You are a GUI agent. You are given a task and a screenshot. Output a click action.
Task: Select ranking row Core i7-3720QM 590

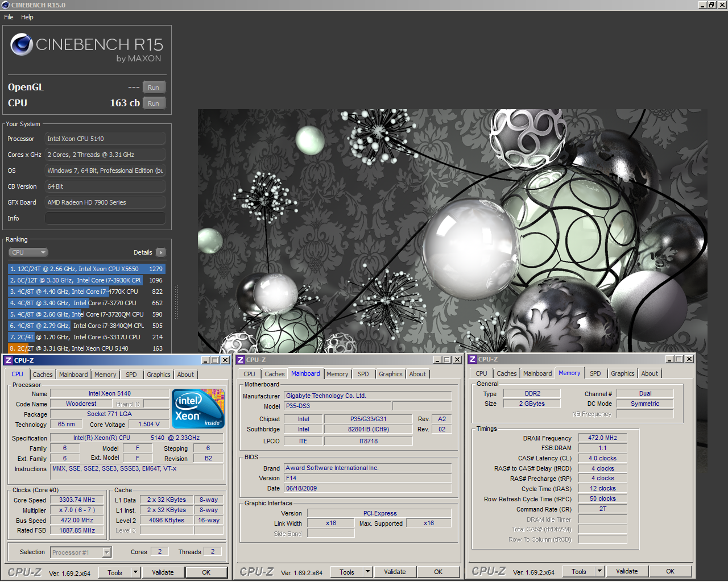click(x=86, y=314)
